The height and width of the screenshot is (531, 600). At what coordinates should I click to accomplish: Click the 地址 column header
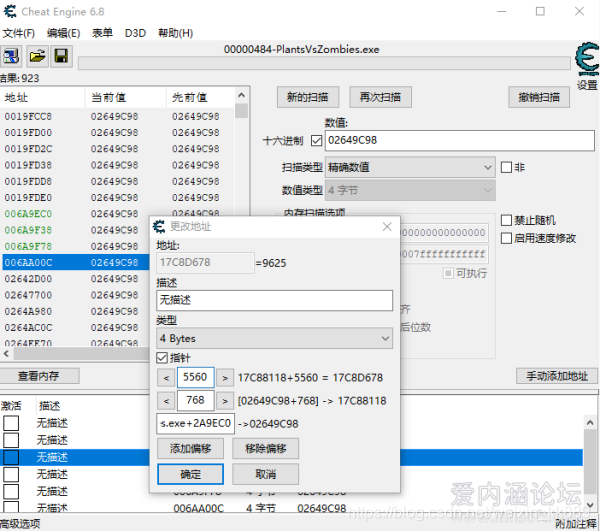pos(42,98)
